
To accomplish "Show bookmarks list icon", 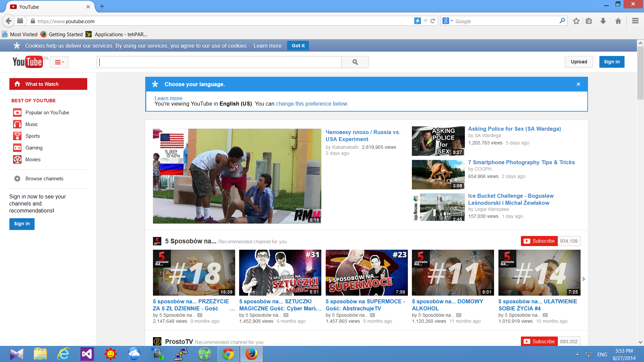I will tap(589, 21).
